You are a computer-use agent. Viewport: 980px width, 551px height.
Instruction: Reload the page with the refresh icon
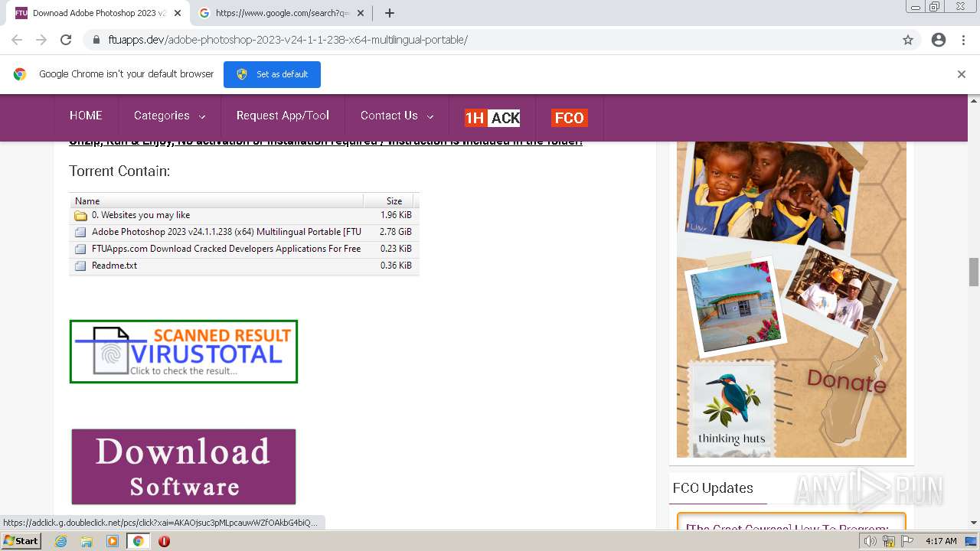(x=66, y=40)
